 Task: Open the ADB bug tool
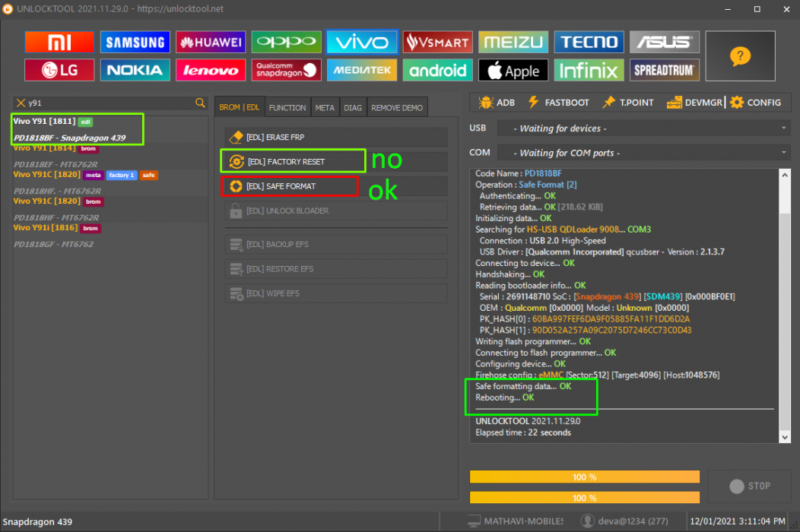pyautogui.click(x=497, y=103)
